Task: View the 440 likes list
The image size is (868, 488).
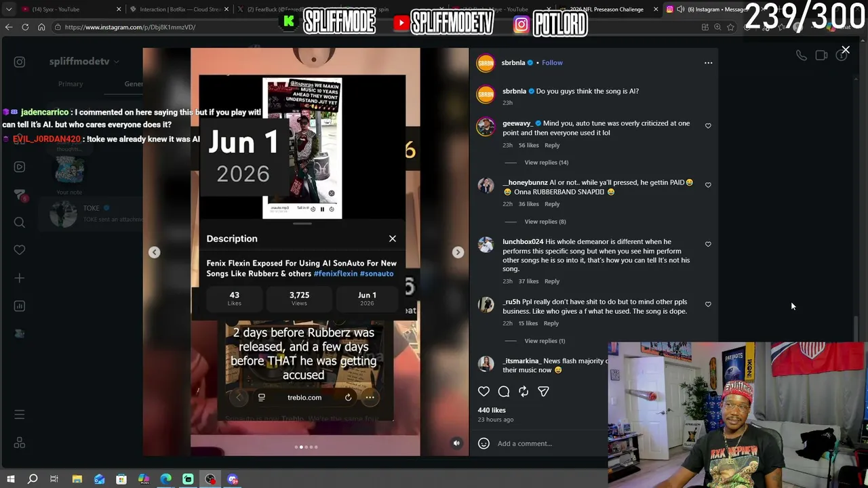Action: 492,410
